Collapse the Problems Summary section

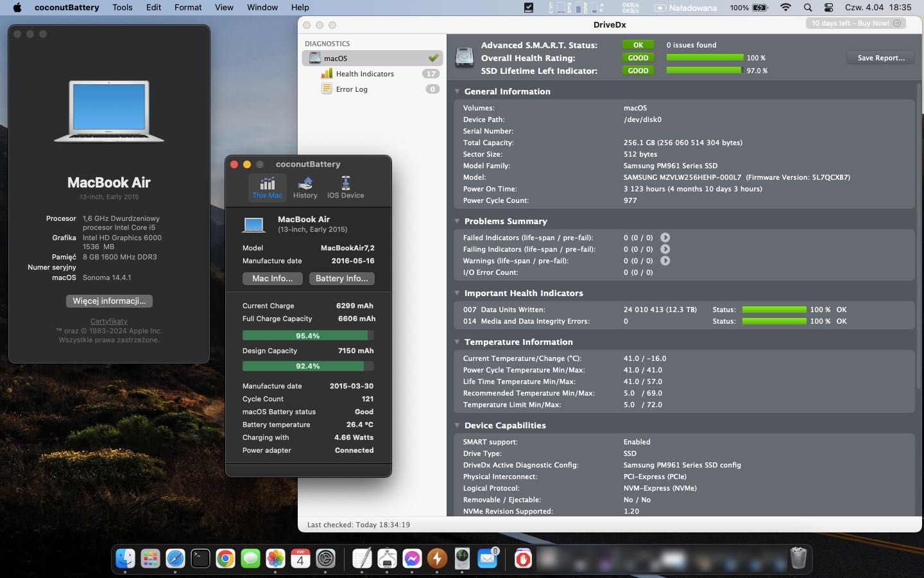[x=457, y=221]
